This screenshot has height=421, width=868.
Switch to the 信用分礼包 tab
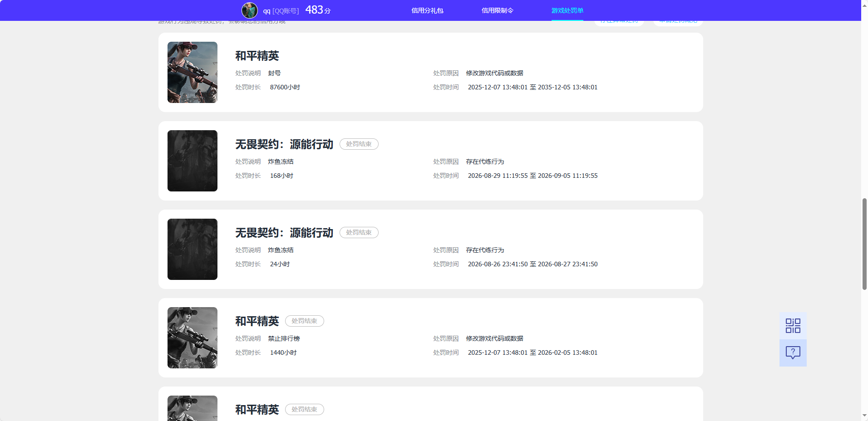pos(427,10)
